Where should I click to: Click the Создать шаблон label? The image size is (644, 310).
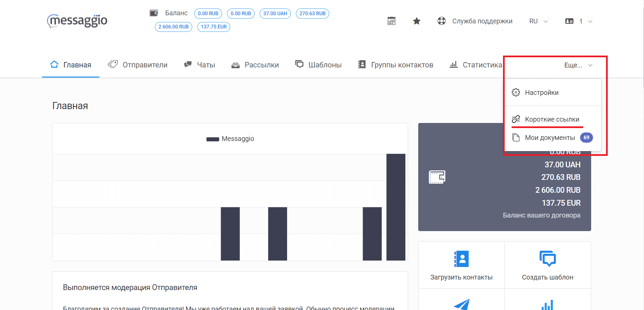click(x=548, y=277)
